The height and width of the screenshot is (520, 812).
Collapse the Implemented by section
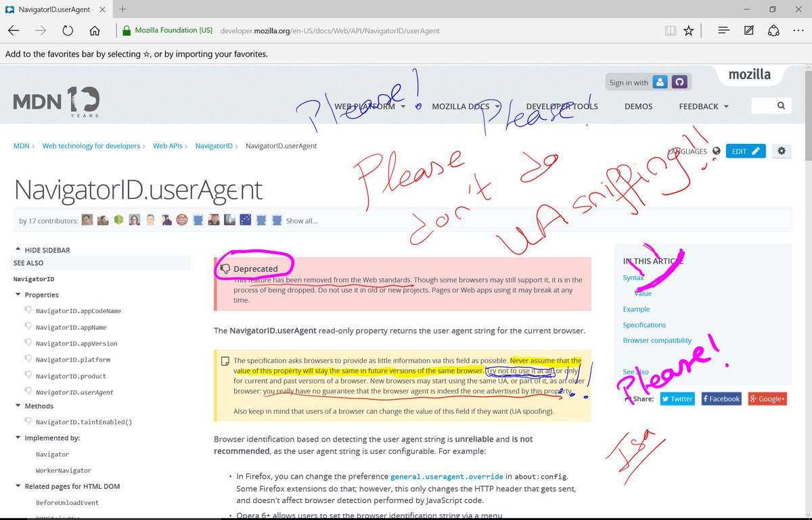pyautogui.click(x=47, y=438)
